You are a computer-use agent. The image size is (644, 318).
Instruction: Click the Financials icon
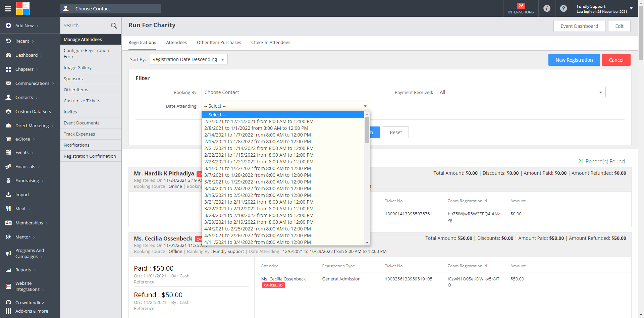(8, 166)
